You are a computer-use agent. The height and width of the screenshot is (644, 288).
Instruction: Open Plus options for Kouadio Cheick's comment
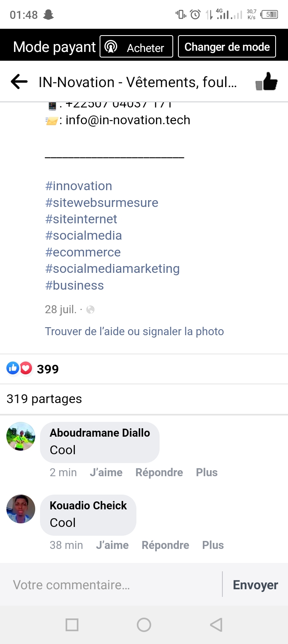[x=213, y=545]
